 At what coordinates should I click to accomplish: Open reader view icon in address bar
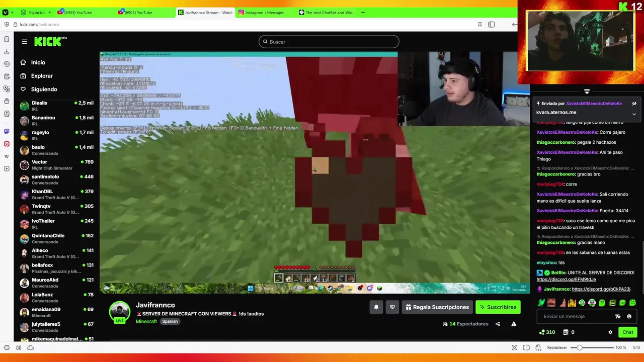[x=492, y=24]
